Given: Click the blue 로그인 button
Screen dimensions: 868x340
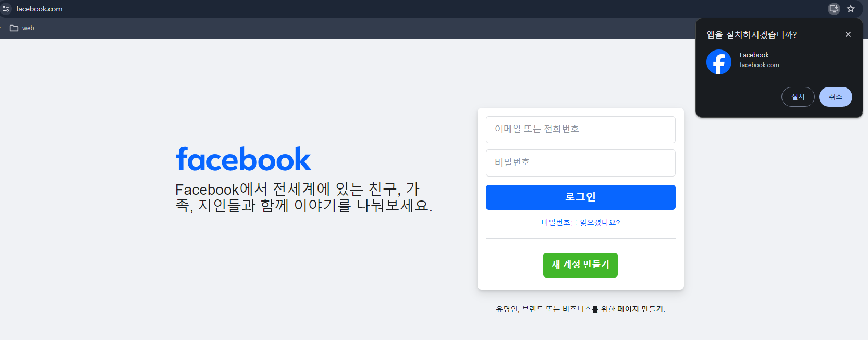Looking at the screenshot, I should (580, 197).
